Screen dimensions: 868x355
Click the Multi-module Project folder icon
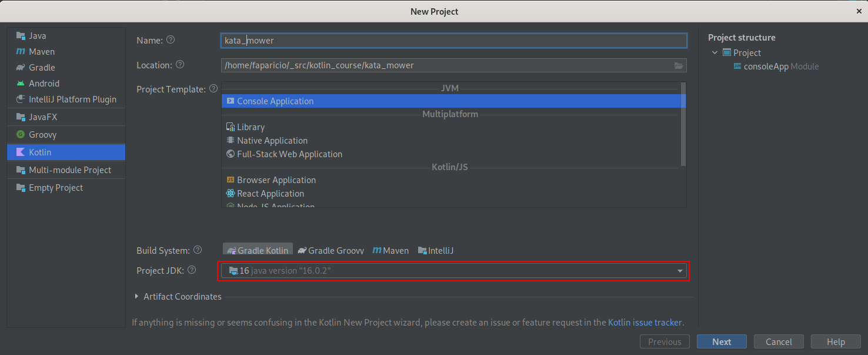[x=21, y=170]
